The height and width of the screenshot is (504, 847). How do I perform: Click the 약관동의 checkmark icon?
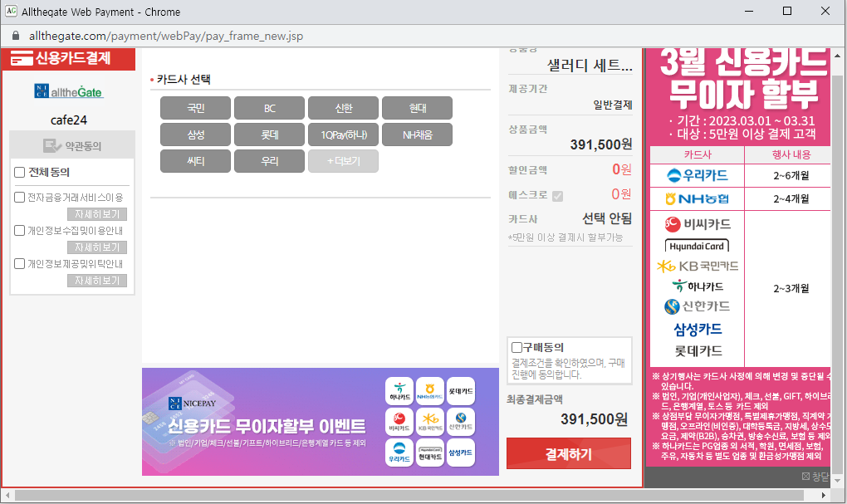tap(51, 145)
